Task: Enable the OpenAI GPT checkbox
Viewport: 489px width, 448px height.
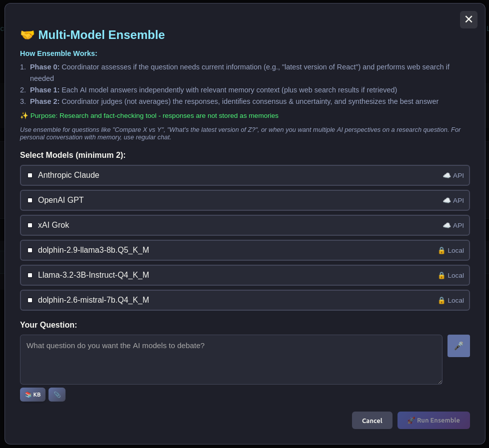Action: point(30,200)
